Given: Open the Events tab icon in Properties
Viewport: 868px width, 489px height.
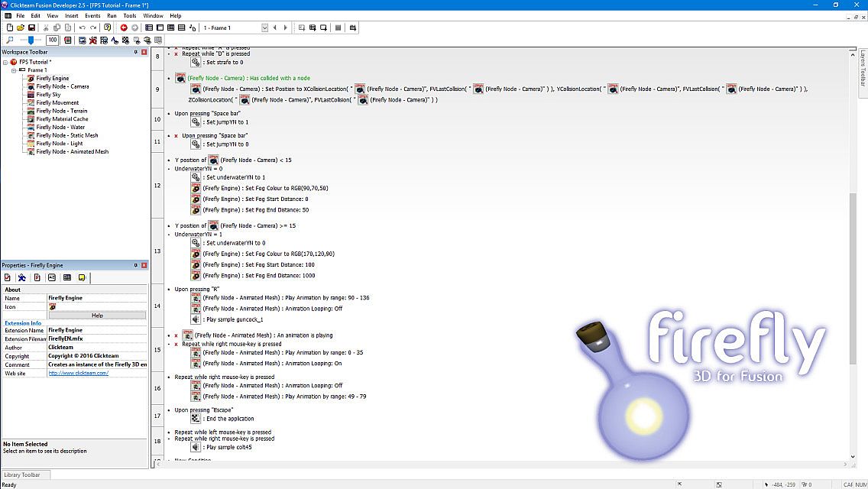Looking at the screenshot, I should click(67, 277).
